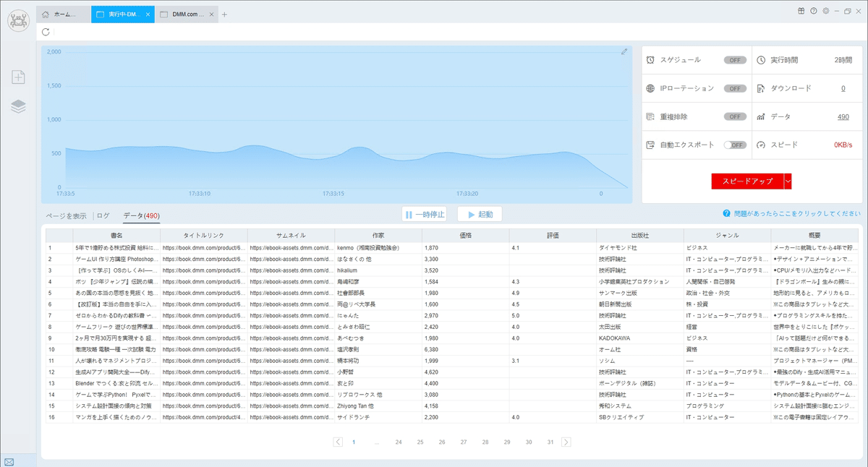The height and width of the screenshot is (467, 868).
Task: Toggle the IPローテーション switch
Action: point(735,88)
